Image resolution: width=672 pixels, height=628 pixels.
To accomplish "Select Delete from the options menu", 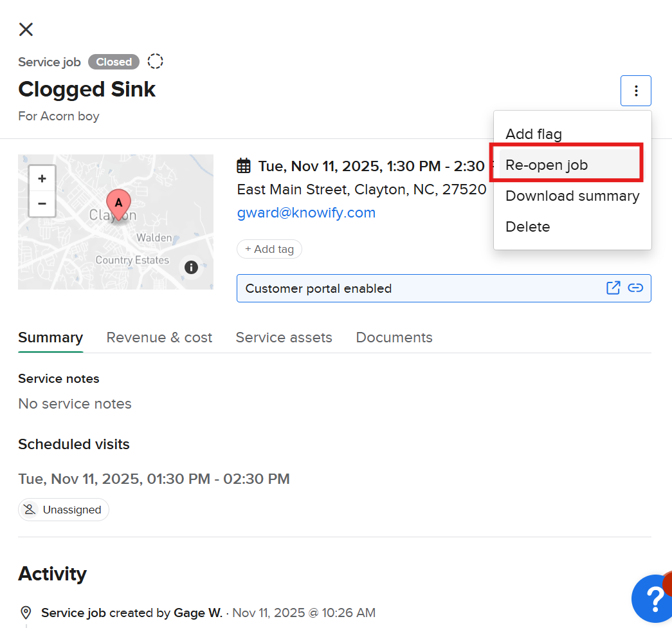I will 527,226.
